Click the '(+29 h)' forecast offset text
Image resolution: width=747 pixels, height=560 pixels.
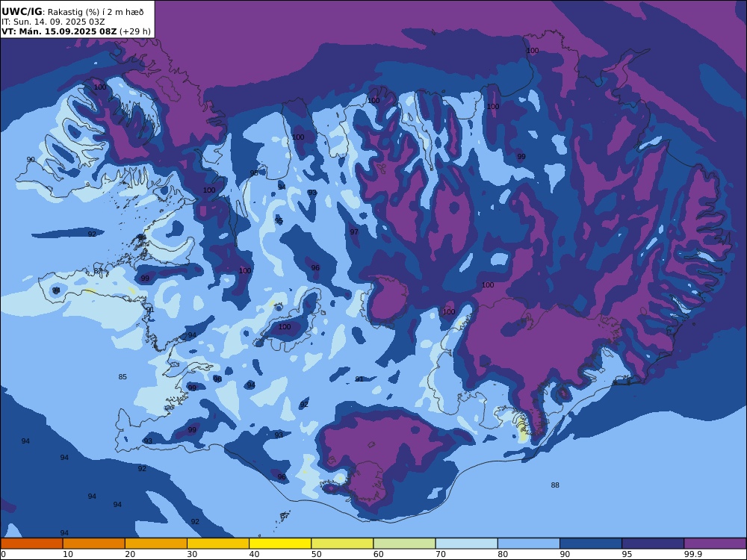tap(134, 31)
